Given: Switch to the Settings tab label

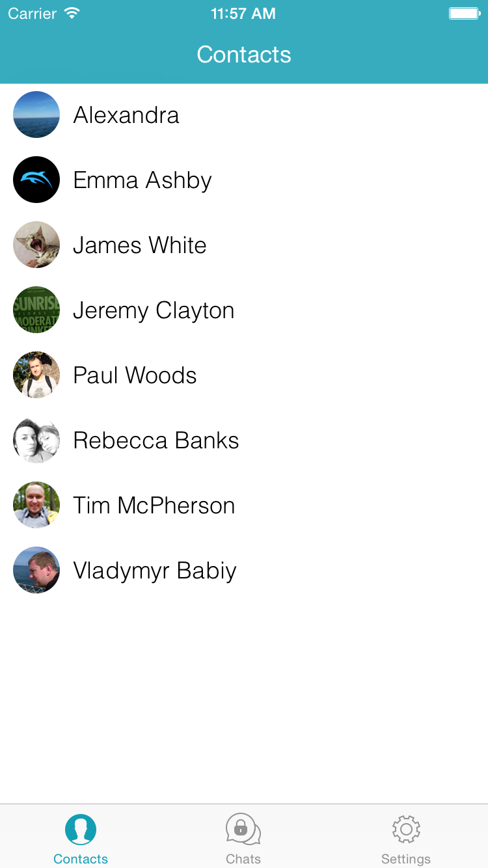Looking at the screenshot, I should coord(406,859).
